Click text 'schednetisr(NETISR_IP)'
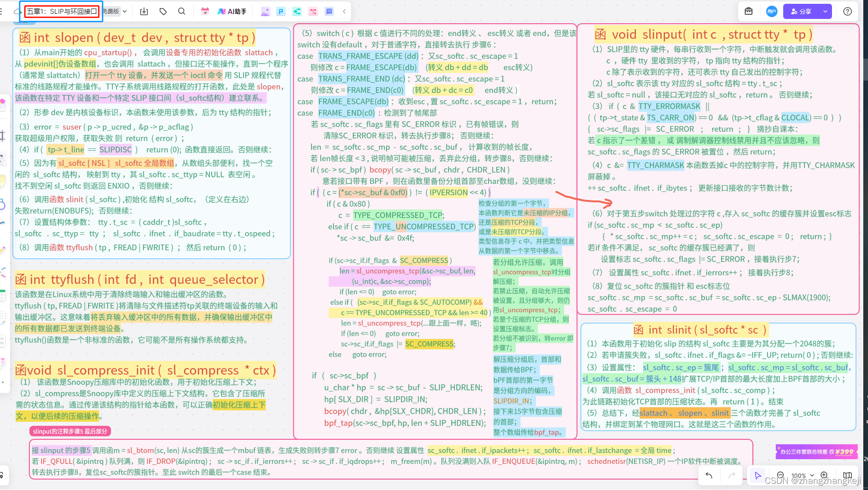This screenshot has width=868, height=490. click(626, 461)
